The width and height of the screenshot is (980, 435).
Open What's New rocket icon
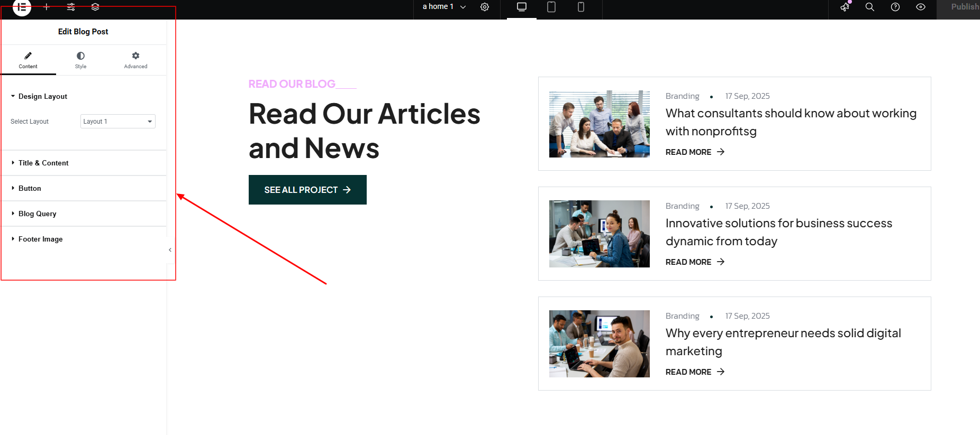coord(845,7)
